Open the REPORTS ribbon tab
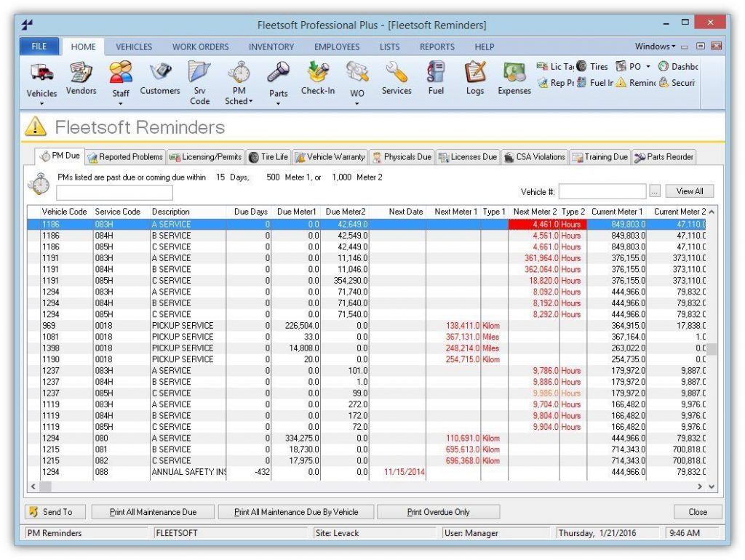 click(x=437, y=47)
